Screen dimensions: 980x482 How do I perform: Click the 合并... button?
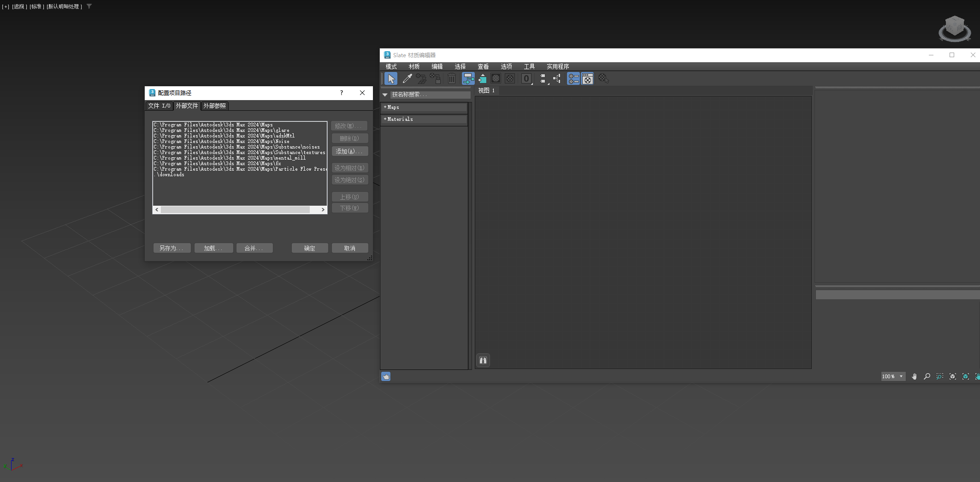[x=254, y=248]
